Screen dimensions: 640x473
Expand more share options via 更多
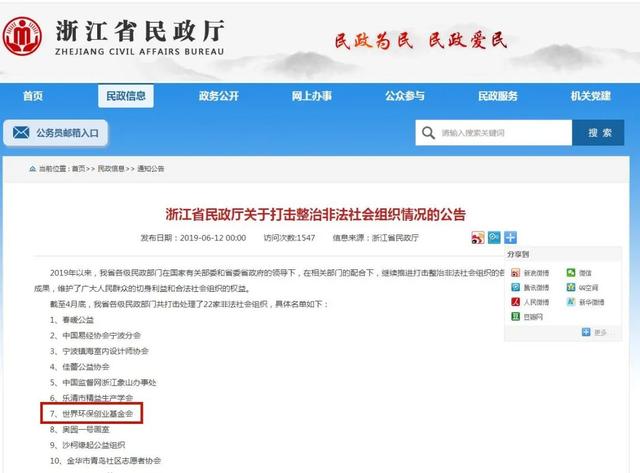pyautogui.click(x=595, y=332)
